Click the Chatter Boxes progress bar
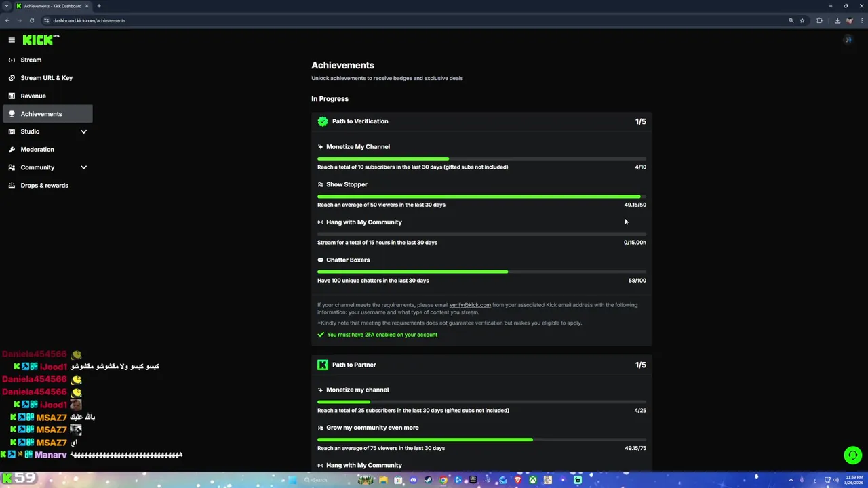868x488 pixels. pos(481,272)
